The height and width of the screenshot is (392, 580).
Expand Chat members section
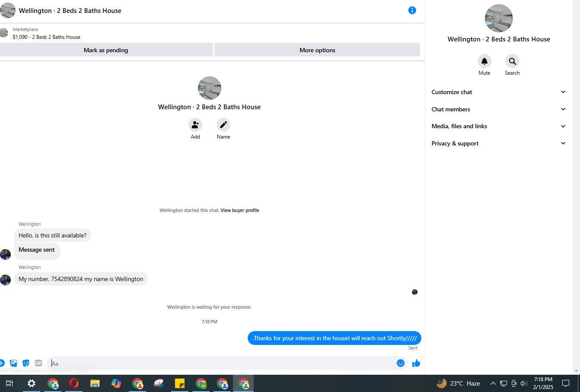(499, 109)
